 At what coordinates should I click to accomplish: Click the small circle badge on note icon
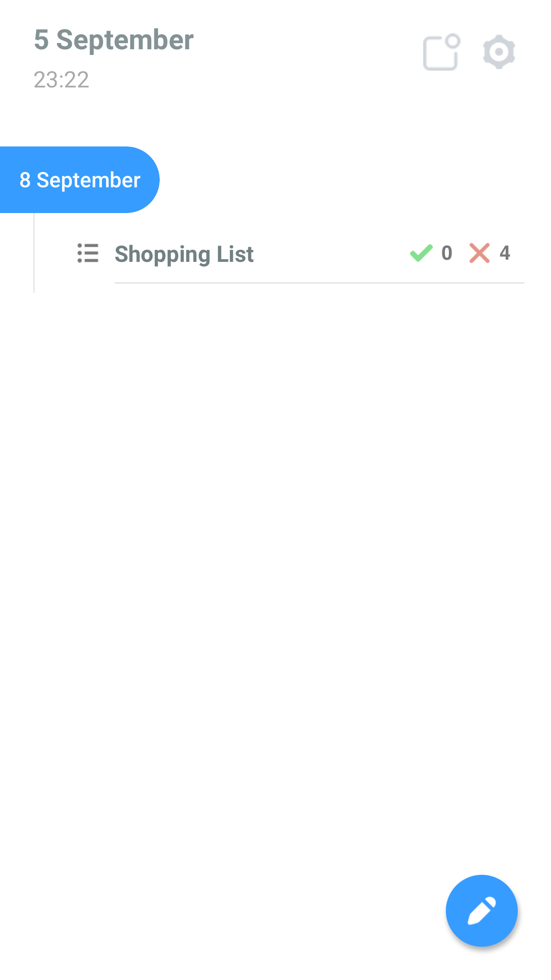pos(453,42)
